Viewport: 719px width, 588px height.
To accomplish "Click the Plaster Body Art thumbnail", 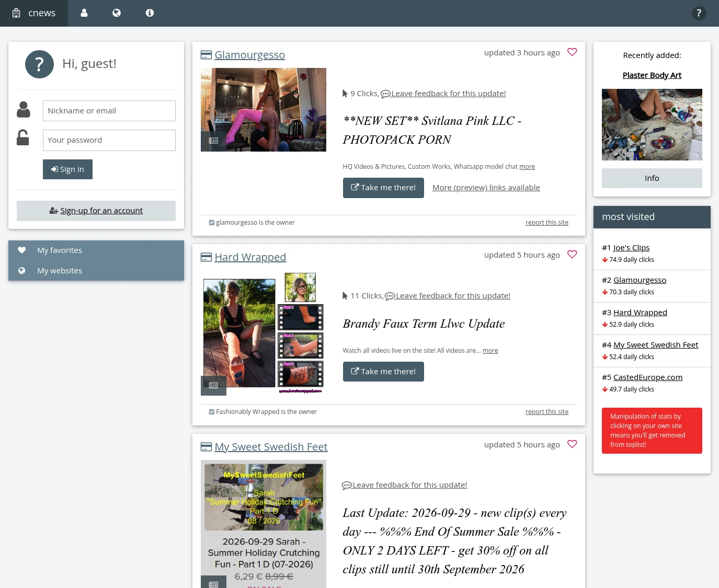I will [x=652, y=124].
